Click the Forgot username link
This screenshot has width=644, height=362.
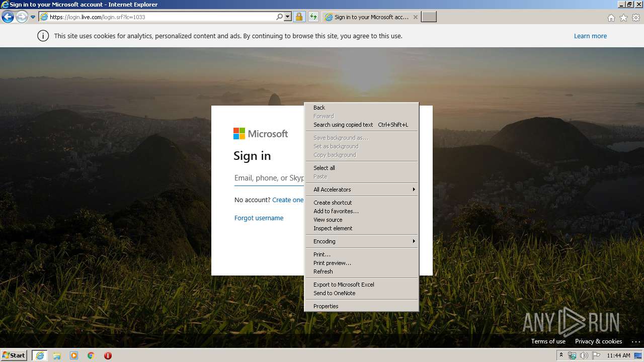pos(259,218)
